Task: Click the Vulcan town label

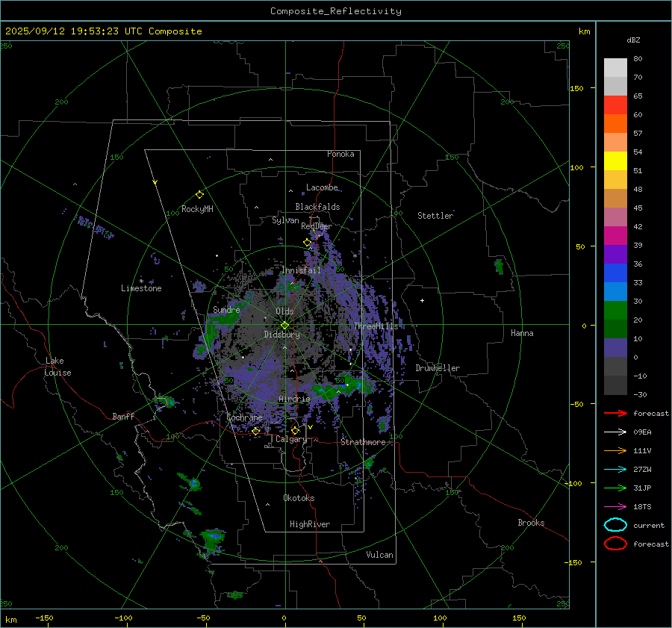Action: [x=379, y=555]
